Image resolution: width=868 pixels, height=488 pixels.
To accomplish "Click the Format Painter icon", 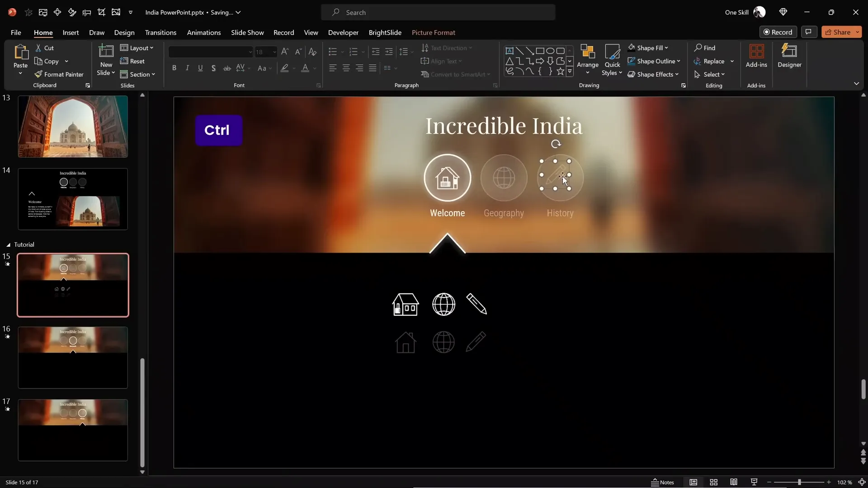I will (x=38, y=74).
